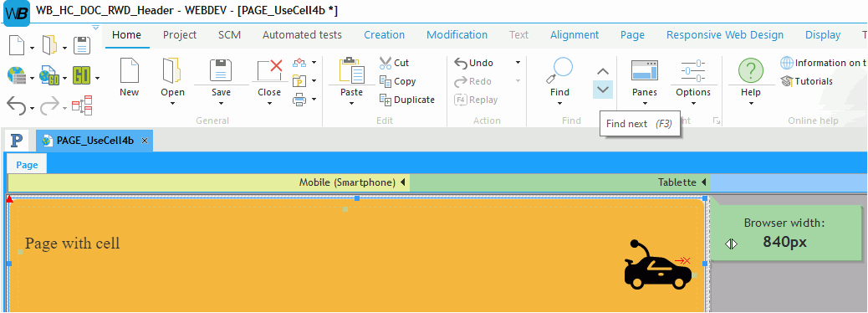868x313 pixels.
Task: Open the Alignment ribbon tab
Action: [x=574, y=35]
